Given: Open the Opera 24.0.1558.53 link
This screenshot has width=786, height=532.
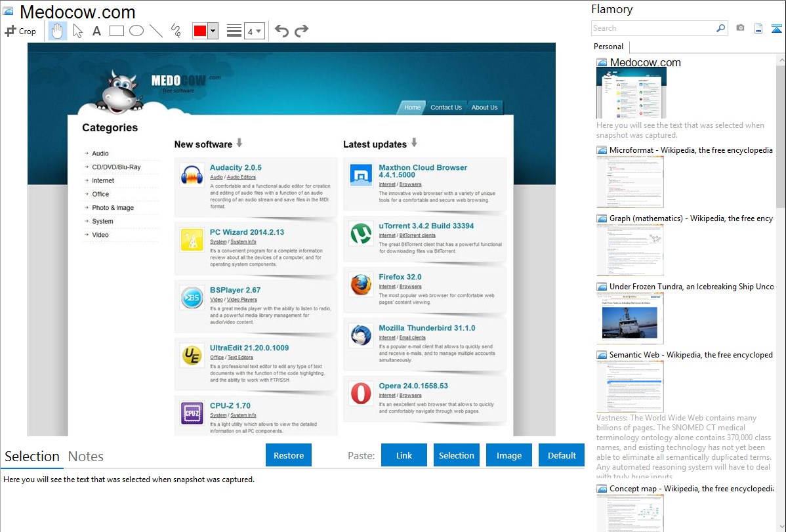Looking at the screenshot, I should [413, 386].
